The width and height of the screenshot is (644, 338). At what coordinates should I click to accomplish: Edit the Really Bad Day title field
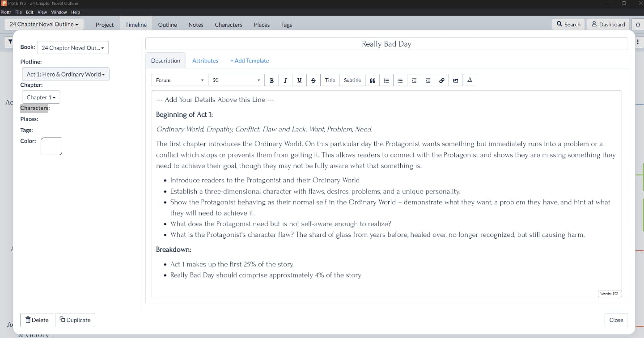(386, 43)
